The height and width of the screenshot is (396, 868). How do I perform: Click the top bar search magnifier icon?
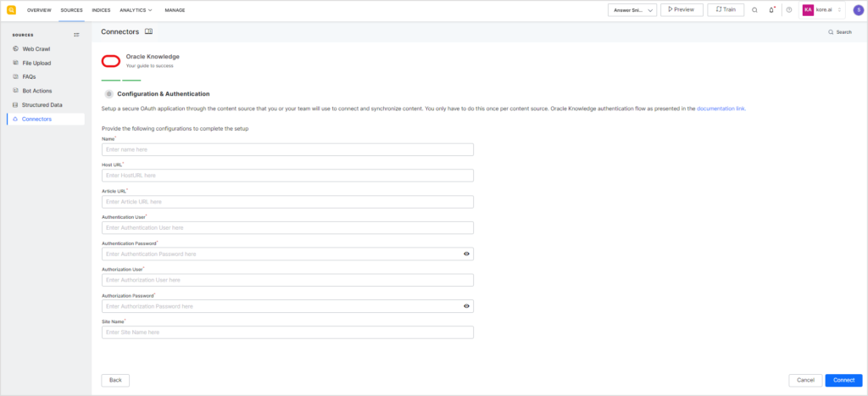(754, 10)
